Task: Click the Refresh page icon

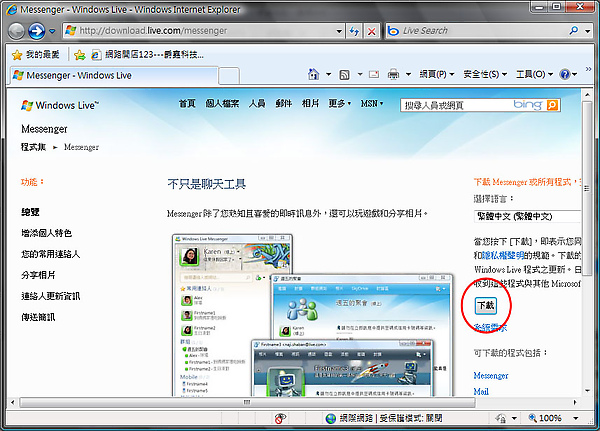Action: click(354, 31)
